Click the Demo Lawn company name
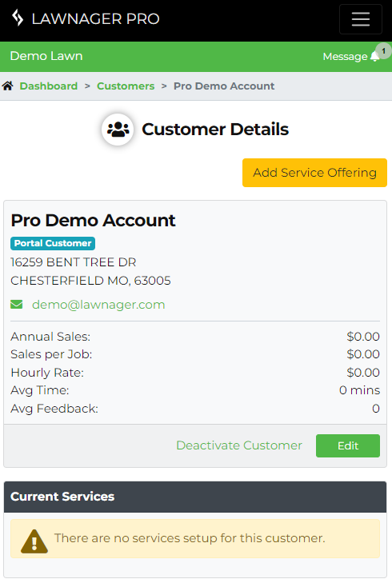The width and height of the screenshot is (392, 587). pos(46,56)
